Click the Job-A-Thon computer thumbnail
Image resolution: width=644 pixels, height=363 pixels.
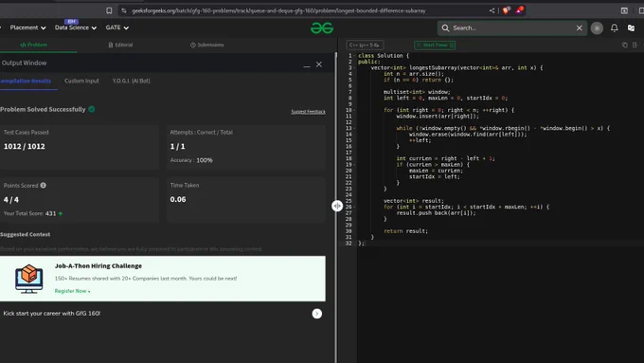coord(28,279)
